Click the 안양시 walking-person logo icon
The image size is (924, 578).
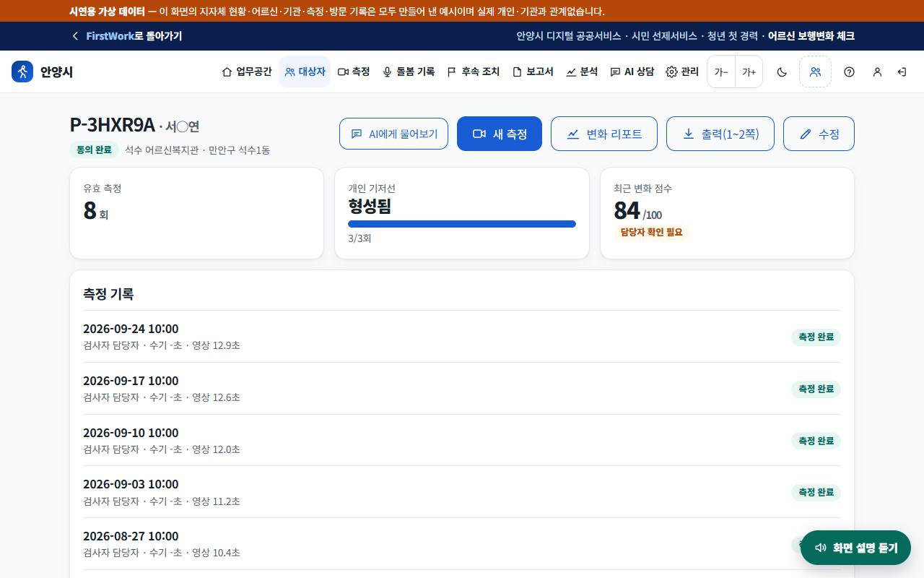(22, 72)
